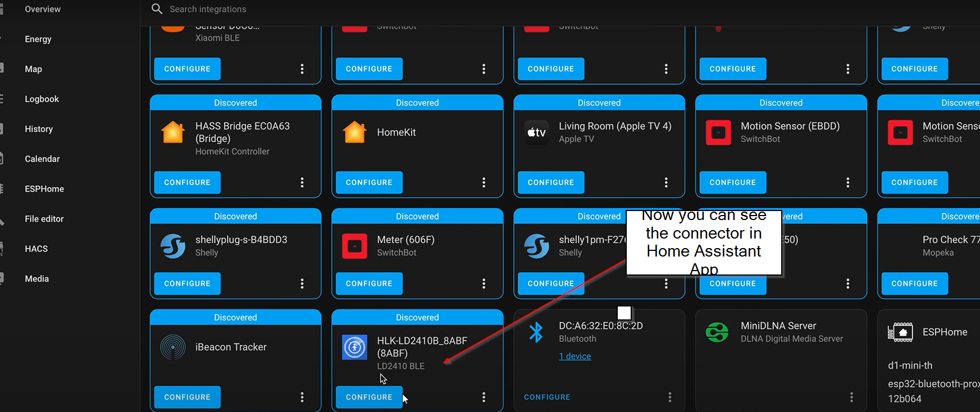Click the MiniDLNA Server icon
This screenshot has height=412, width=980.
click(718, 332)
